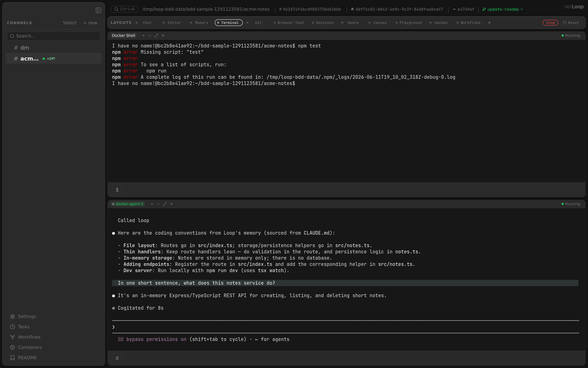Open the Ctrl+K search box

tap(124, 9)
